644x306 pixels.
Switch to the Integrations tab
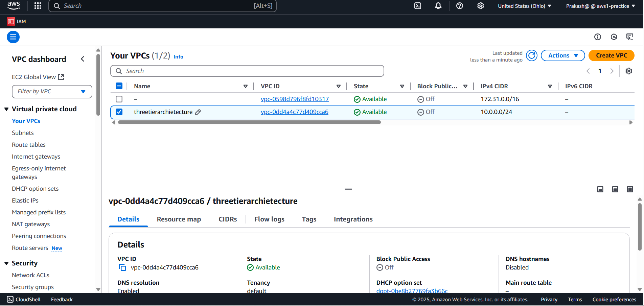(353, 219)
